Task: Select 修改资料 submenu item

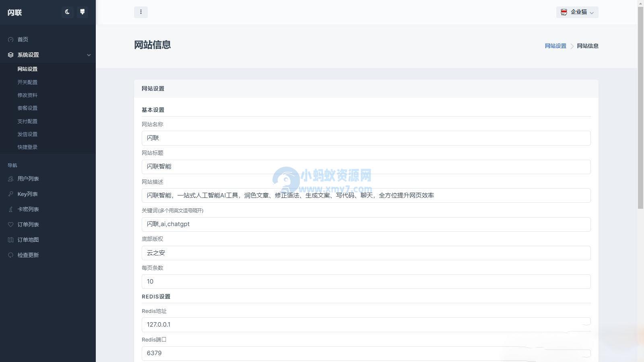Action: 27,95
